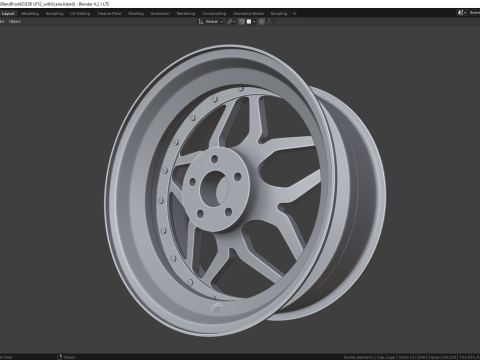Open the Object menu in viewport header
The width and height of the screenshot is (480, 360).
pos(15,22)
